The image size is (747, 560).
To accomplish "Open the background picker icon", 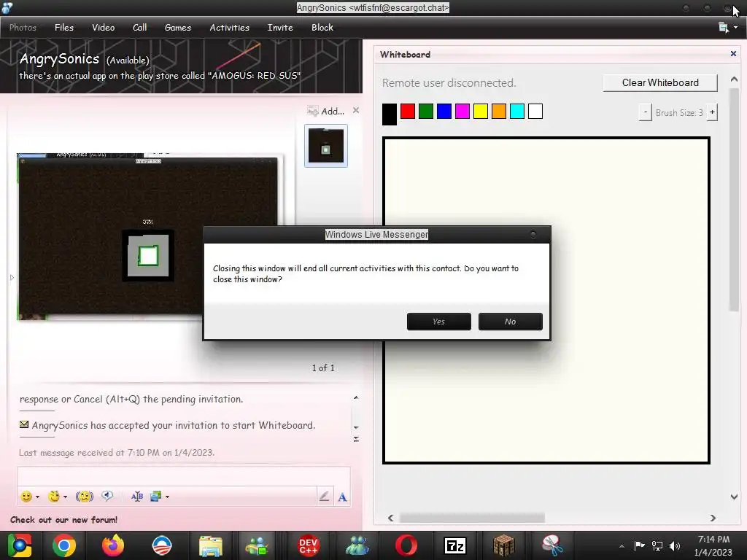I will click(156, 497).
